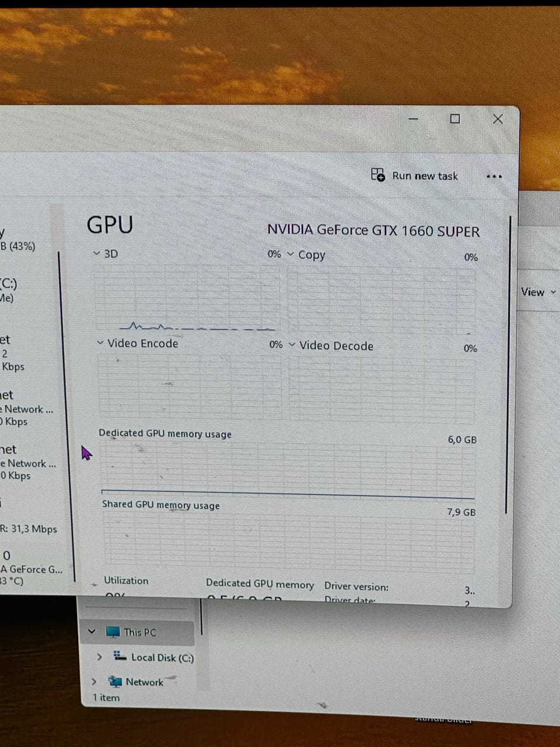Select the GPU 0 sidebar entry
The width and height of the screenshot is (560, 747).
(x=31, y=568)
